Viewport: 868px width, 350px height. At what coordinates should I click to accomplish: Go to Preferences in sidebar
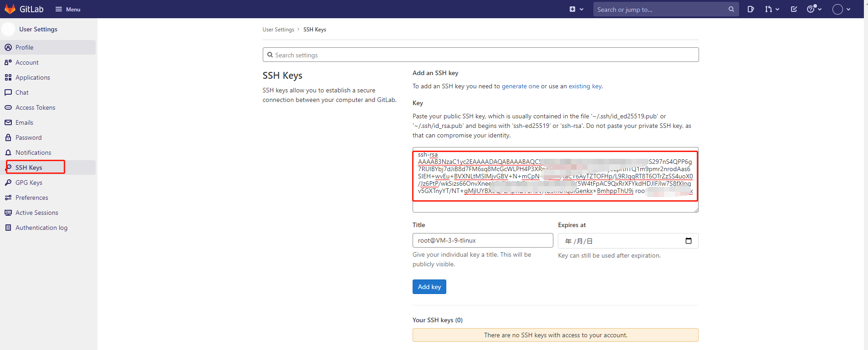pyautogui.click(x=31, y=198)
